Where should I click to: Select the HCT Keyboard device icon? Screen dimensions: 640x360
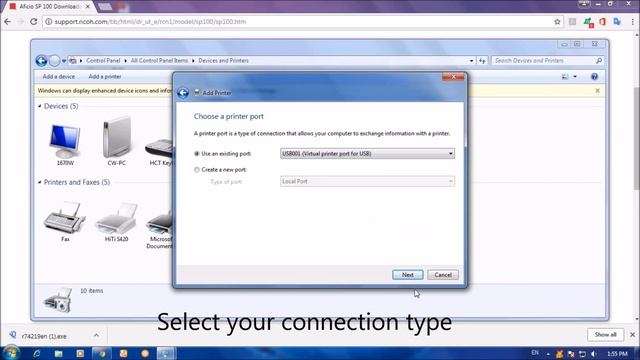coord(160,151)
